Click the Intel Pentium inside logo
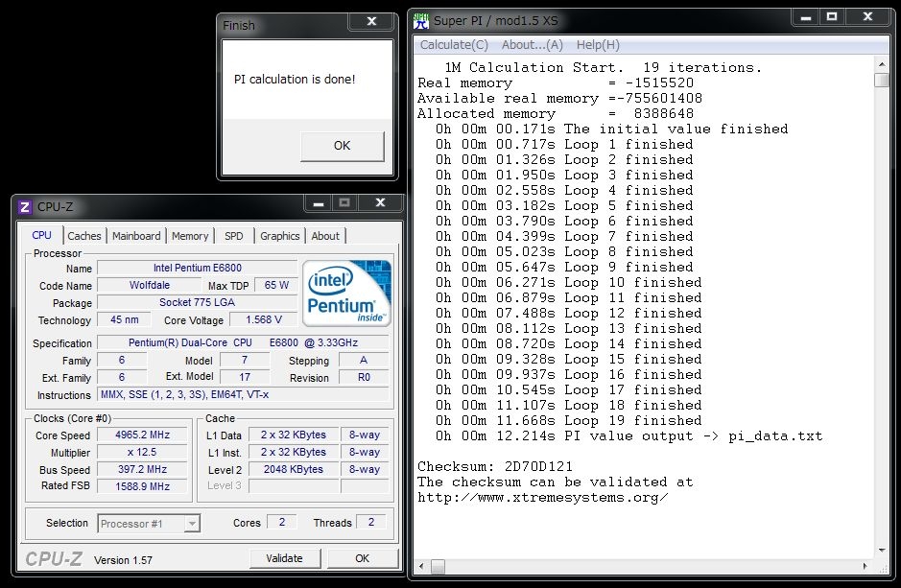The width and height of the screenshot is (901, 588). click(346, 293)
